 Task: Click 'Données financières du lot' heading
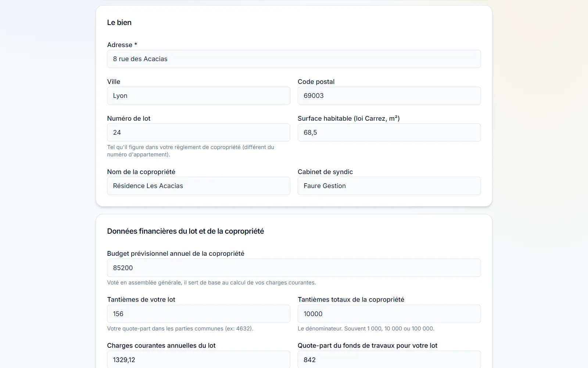186,231
